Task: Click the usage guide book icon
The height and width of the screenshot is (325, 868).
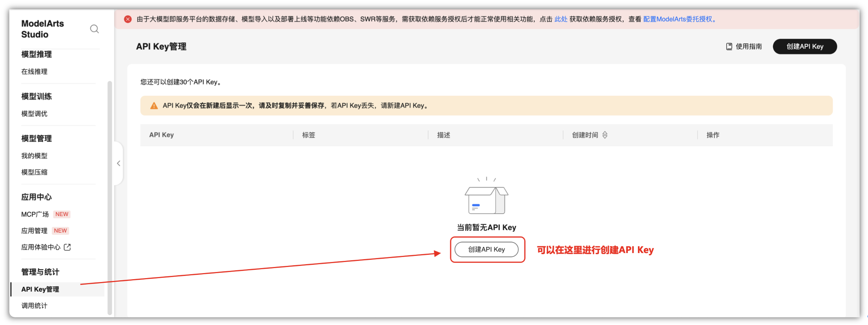Action: [729, 47]
